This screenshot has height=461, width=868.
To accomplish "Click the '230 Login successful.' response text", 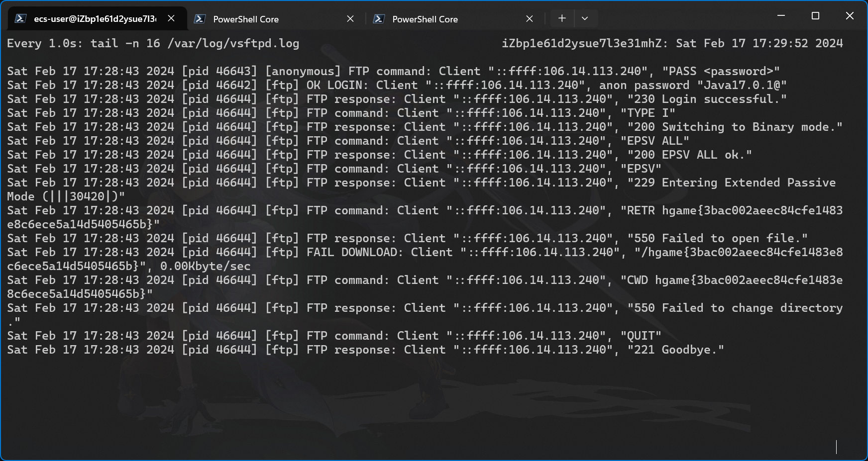I will 707,99.
